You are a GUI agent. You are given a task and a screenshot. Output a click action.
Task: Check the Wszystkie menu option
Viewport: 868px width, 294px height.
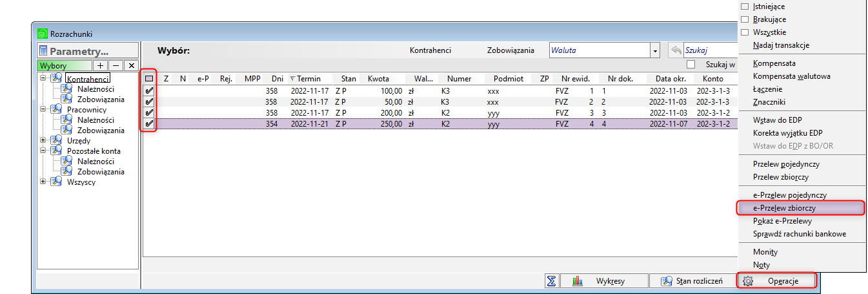pos(745,32)
